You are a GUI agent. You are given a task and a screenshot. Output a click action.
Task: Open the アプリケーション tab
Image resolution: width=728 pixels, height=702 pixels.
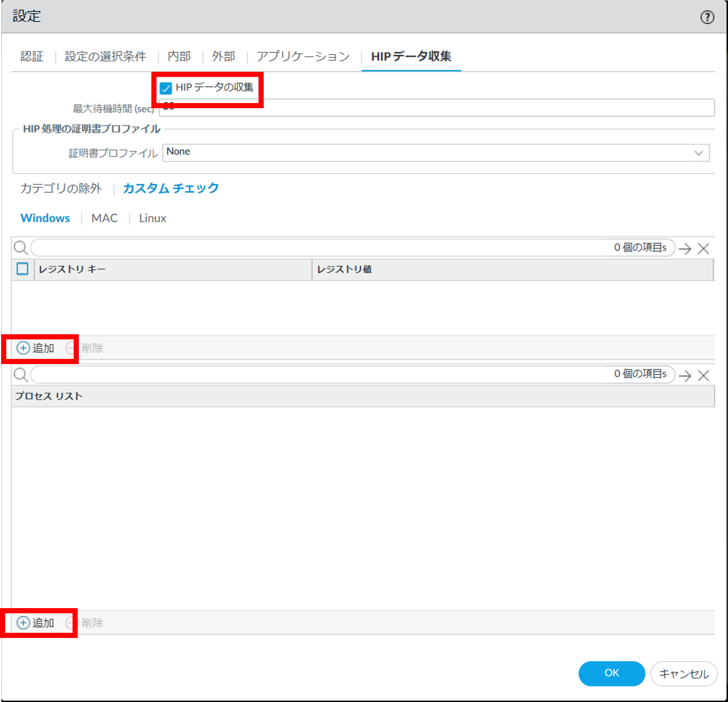click(x=303, y=56)
